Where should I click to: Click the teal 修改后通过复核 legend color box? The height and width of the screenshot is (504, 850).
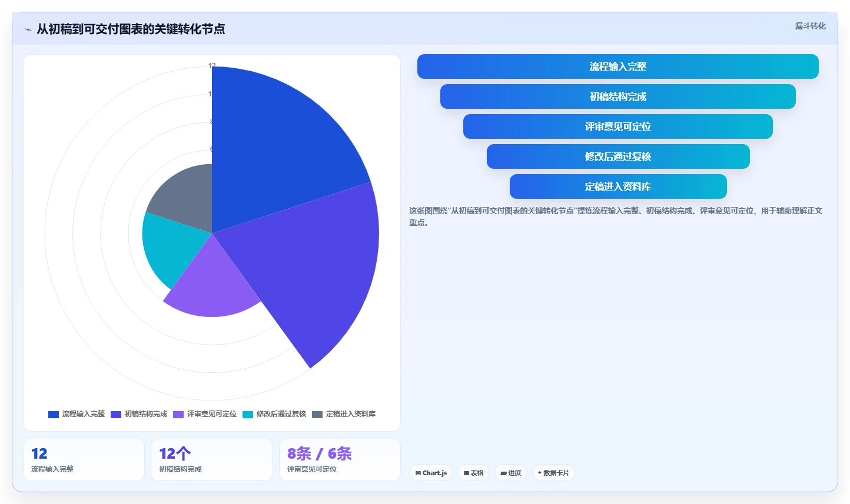[248, 415]
